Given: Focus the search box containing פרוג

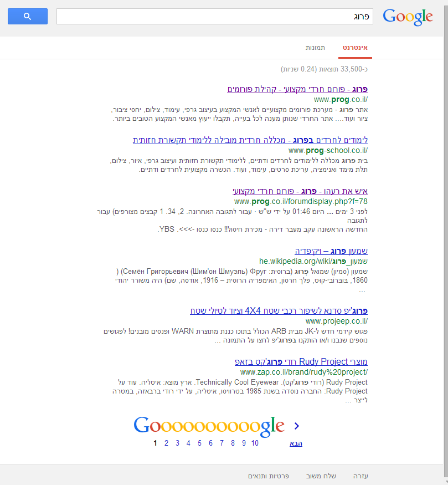Looking at the screenshot, I should [215, 17].
